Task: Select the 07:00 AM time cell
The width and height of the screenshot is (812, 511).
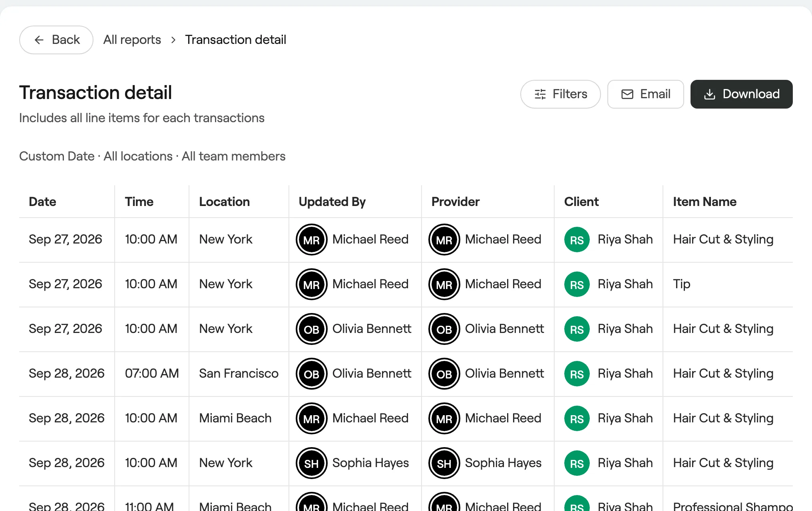Action: (152, 374)
